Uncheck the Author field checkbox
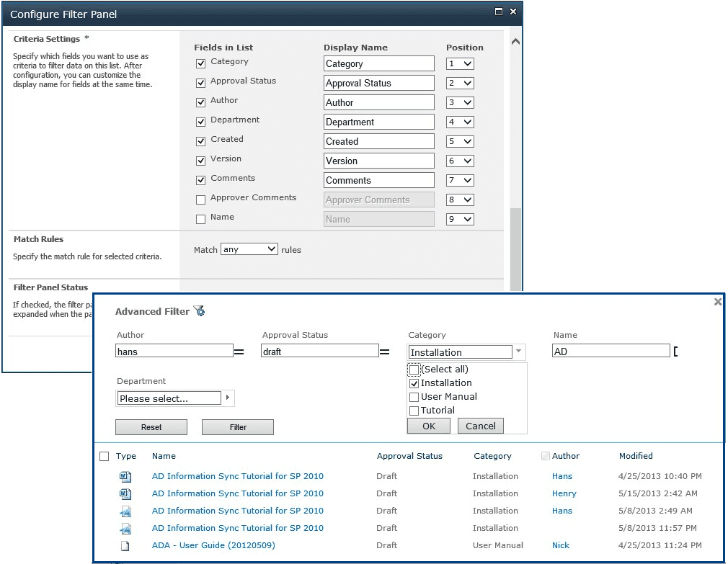The image size is (728, 564). (200, 102)
